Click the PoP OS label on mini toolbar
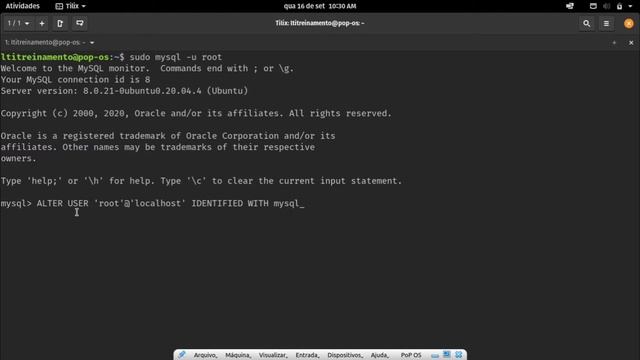The image size is (640, 360). tap(411, 355)
